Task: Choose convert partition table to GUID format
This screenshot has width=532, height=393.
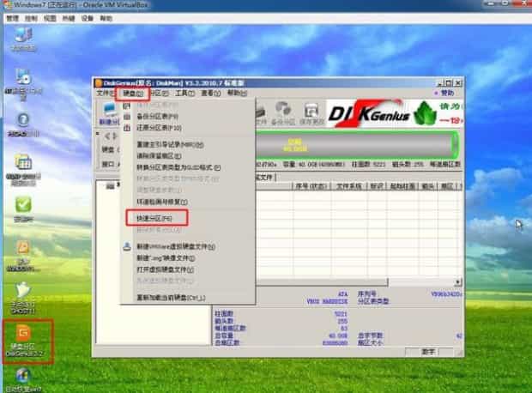Action: coord(178,167)
